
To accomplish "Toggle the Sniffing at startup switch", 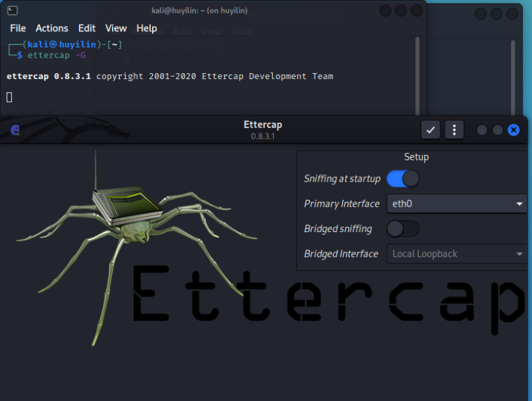I will tap(403, 178).
